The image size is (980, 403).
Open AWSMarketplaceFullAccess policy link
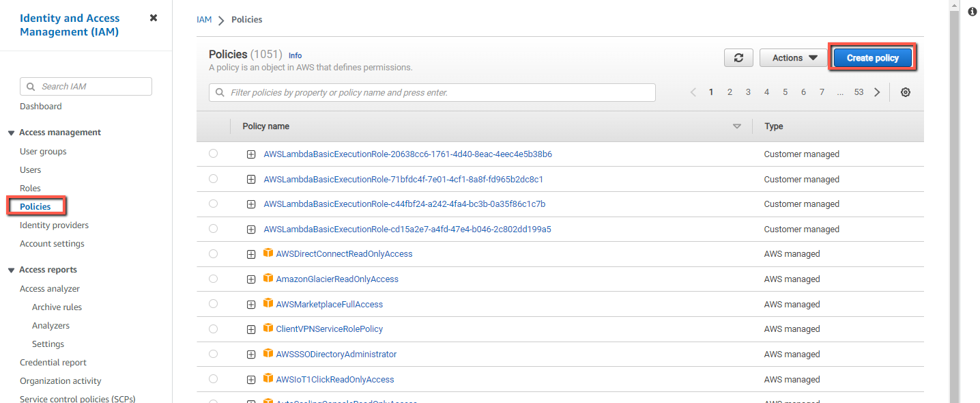329,304
